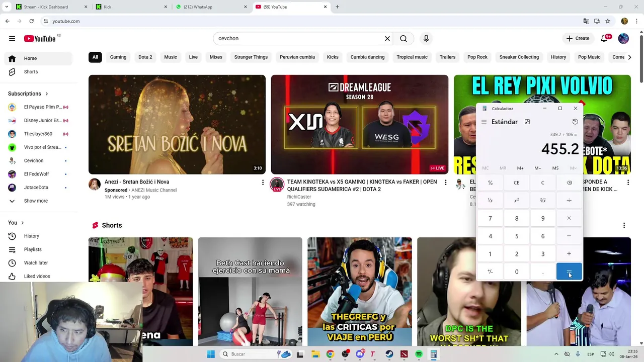Open Chrome tab search dropdown
This screenshot has width=644, height=362.
coord(7,7)
